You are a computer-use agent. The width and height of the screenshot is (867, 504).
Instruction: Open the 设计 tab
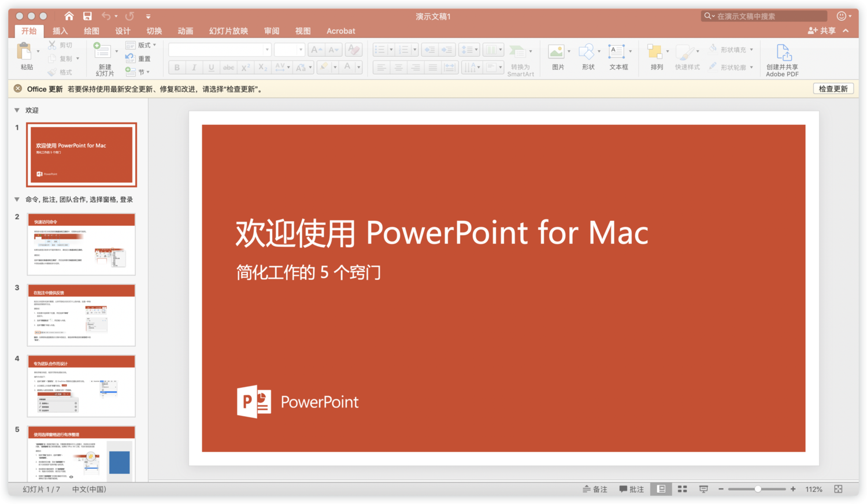click(123, 31)
